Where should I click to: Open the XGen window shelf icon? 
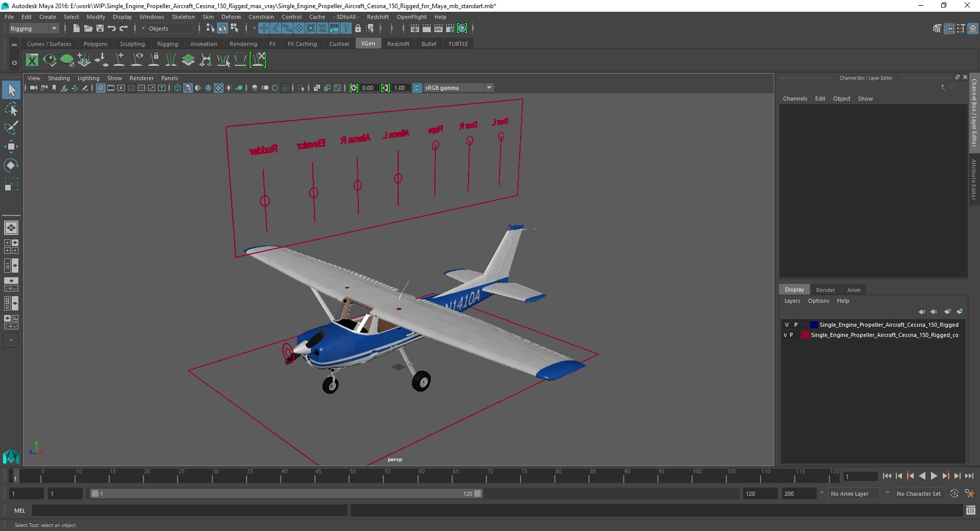[32, 60]
